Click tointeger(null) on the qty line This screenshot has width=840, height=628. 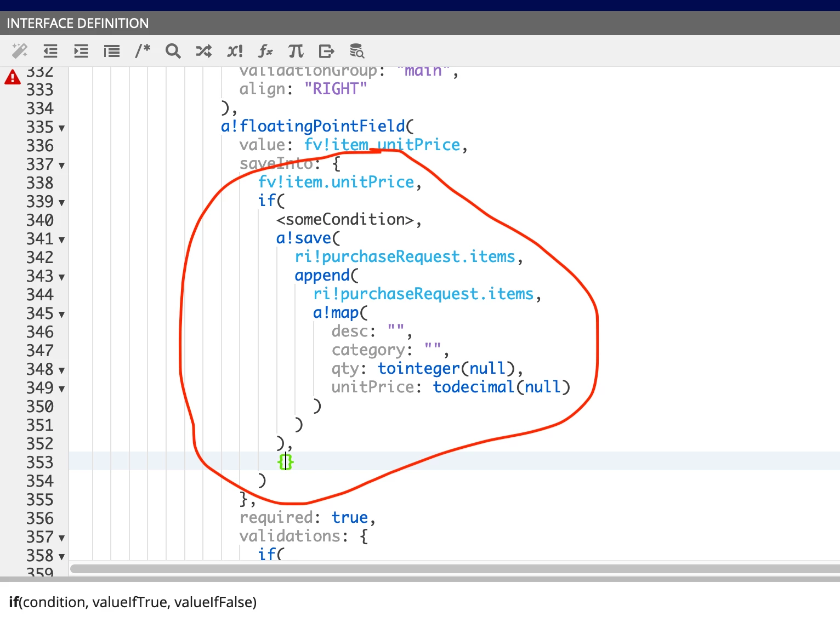[x=446, y=368]
